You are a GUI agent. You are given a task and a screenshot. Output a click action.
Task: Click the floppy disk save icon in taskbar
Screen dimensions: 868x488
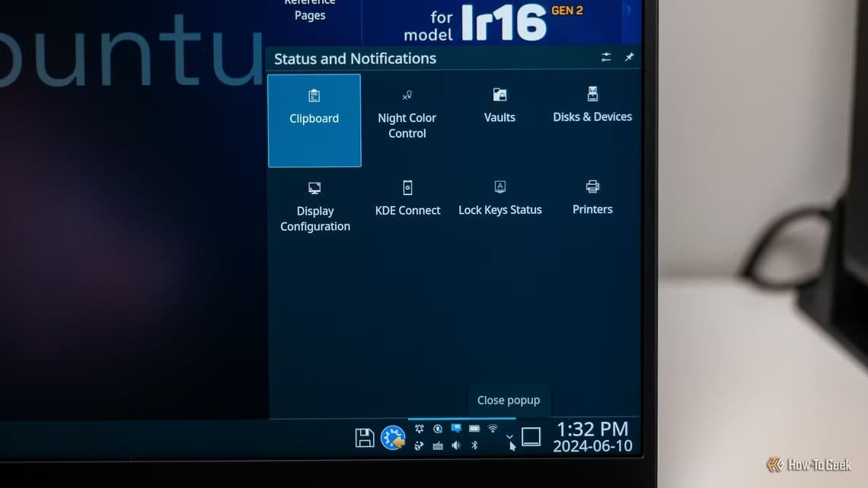point(364,438)
